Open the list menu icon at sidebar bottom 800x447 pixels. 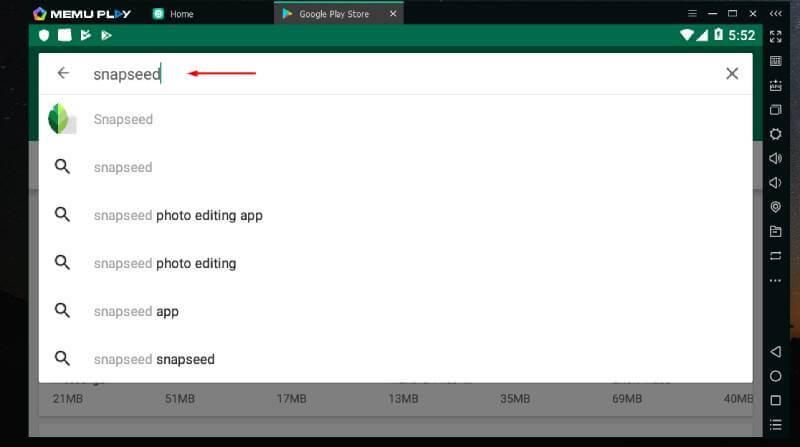tap(776, 425)
